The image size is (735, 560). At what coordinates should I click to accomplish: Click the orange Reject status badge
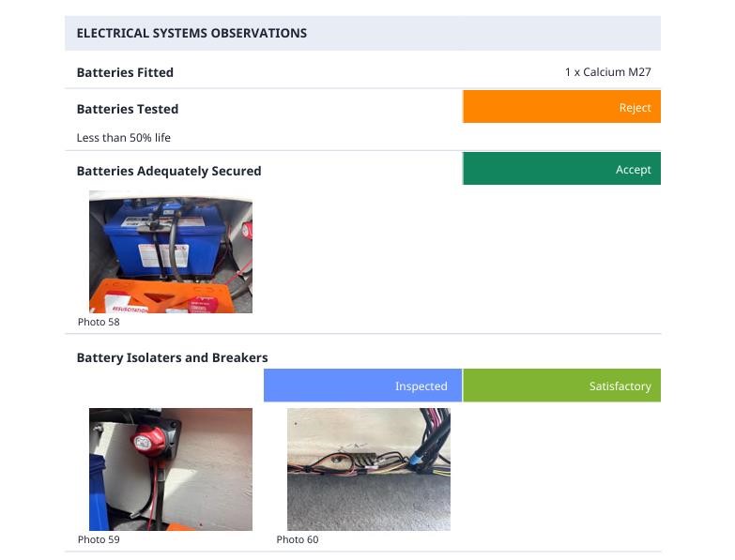561,107
